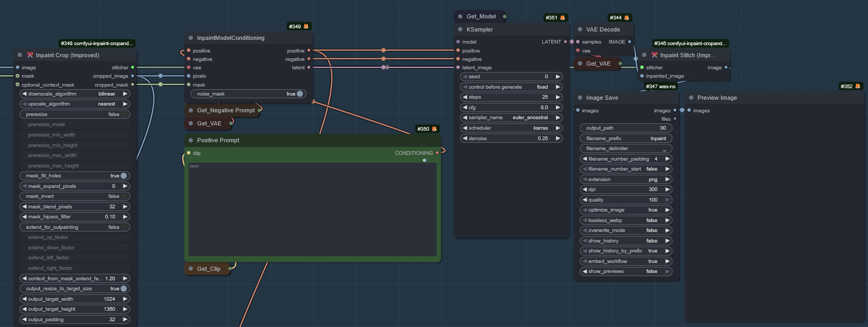Click the fox badge icon next to #349

pyautogui.click(x=306, y=26)
